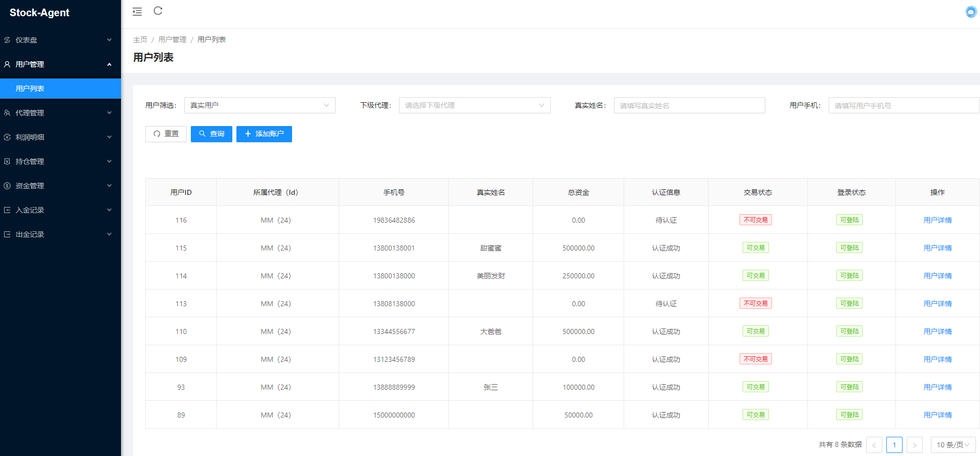
Task: Click the 持仓管理 icon in sidebar
Action: tap(7, 161)
